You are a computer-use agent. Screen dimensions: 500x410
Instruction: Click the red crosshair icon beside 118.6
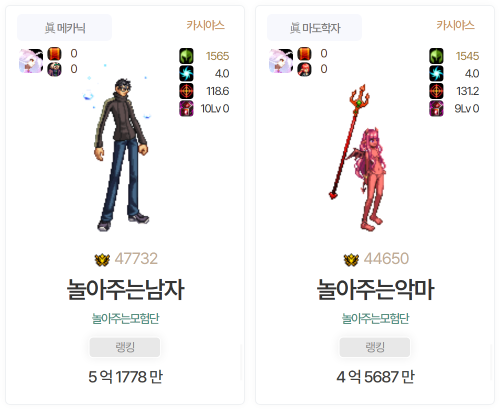point(186,91)
